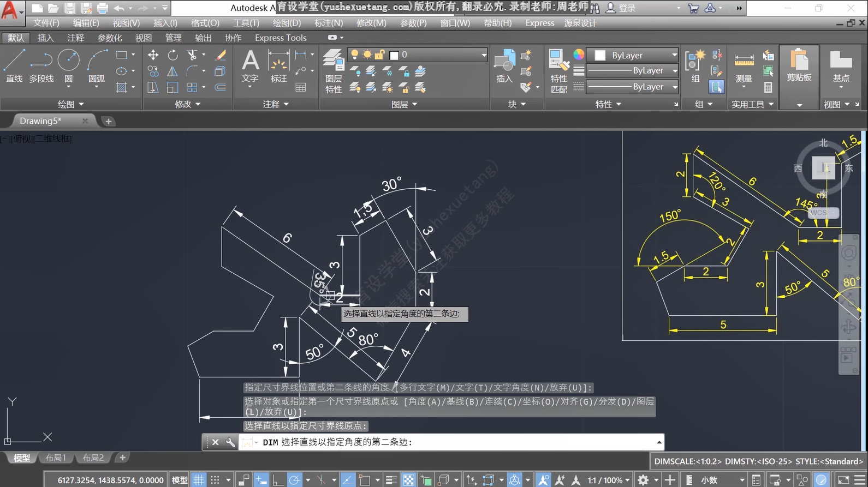Click Match Properties (特性匹配) icon
The width and height of the screenshot is (868, 487).
pos(558,71)
